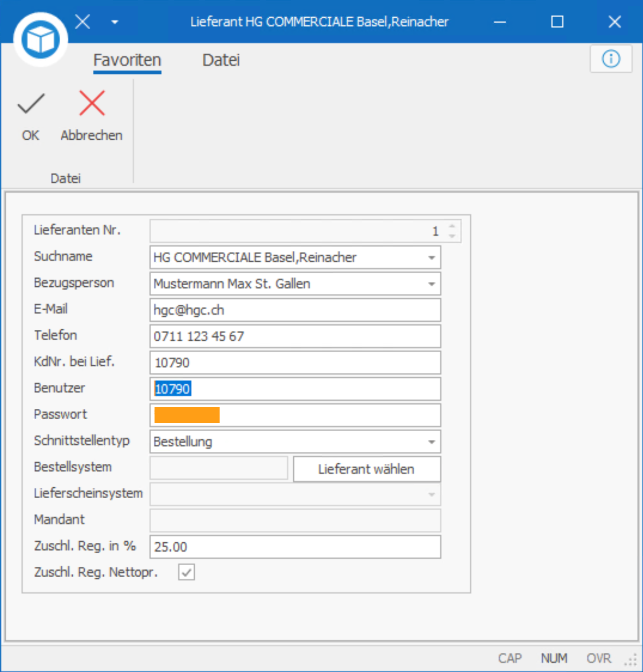Click the KdNr. bei Lief. field
This screenshot has width=643, height=672.
295,363
